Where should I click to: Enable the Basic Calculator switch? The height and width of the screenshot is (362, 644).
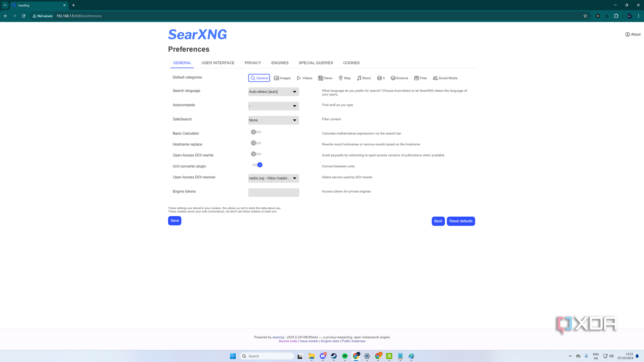(256, 132)
